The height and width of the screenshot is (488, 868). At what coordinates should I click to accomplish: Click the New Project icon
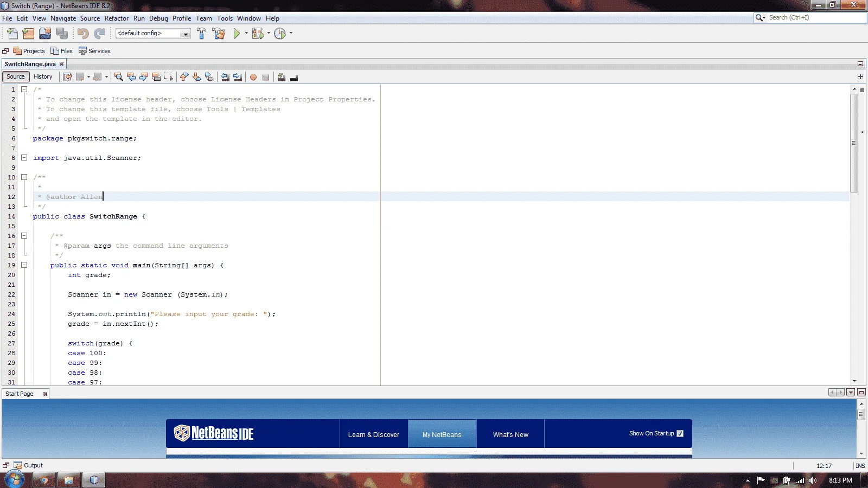[x=29, y=34]
